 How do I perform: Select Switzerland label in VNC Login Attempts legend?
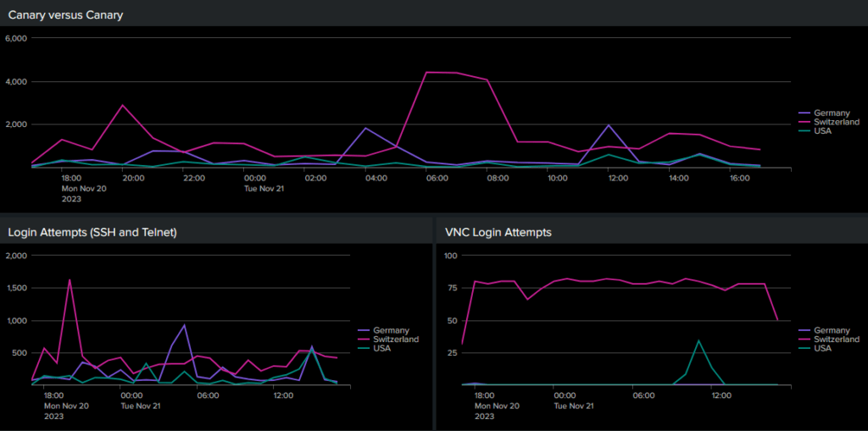pos(837,340)
